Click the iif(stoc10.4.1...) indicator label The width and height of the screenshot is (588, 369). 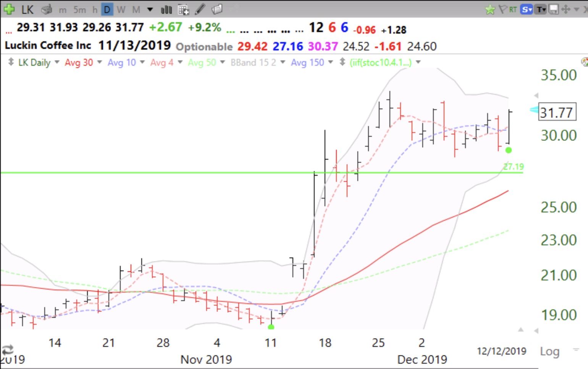381,62
